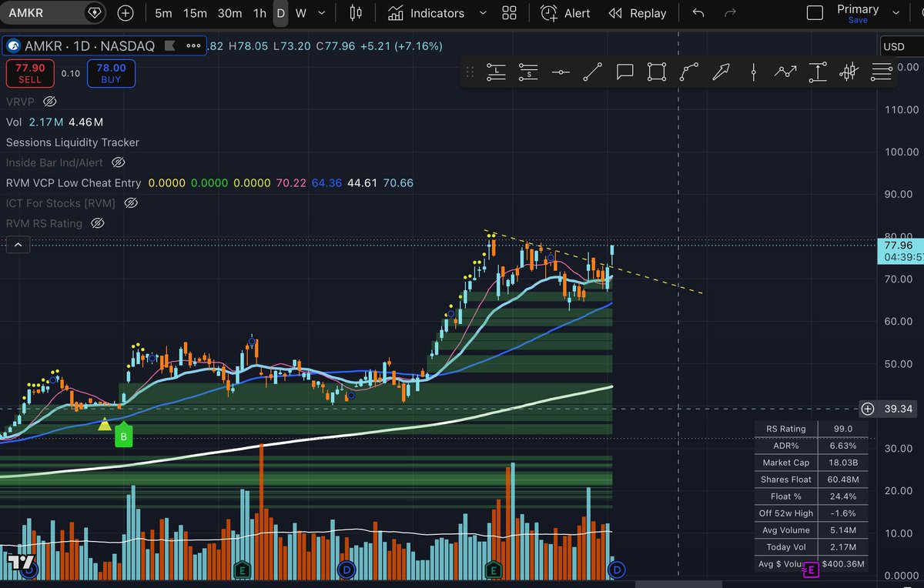The image size is (924, 588).
Task: Toggle visibility of Inside Bar Ind/Alert
Action: pos(118,162)
